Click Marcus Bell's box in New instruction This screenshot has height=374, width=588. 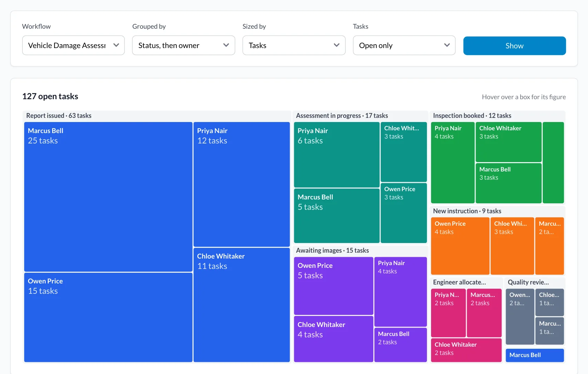coord(550,246)
